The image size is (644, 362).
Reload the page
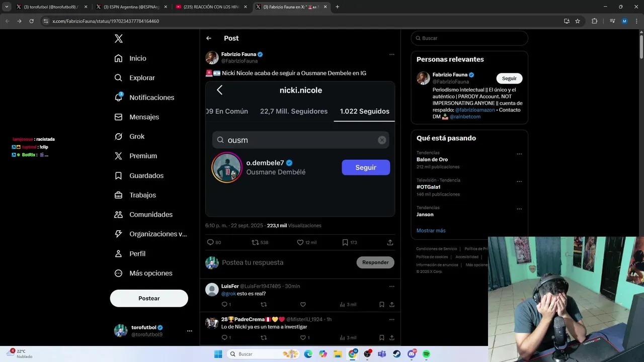click(32, 21)
